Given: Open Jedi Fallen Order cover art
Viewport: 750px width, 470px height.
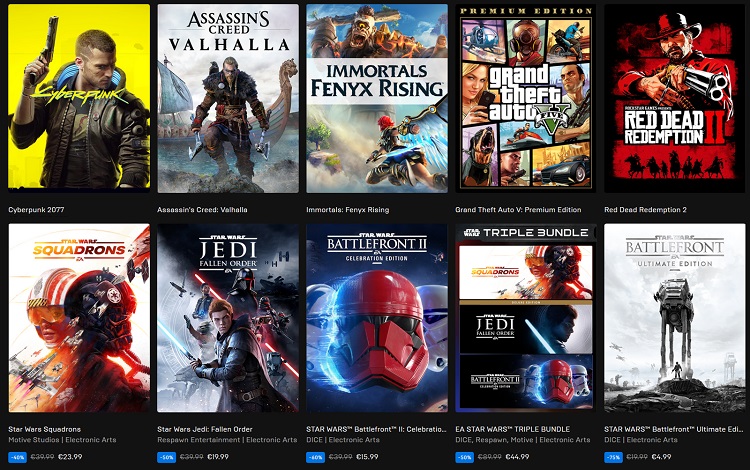Looking at the screenshot, I should tap(228, 318).
